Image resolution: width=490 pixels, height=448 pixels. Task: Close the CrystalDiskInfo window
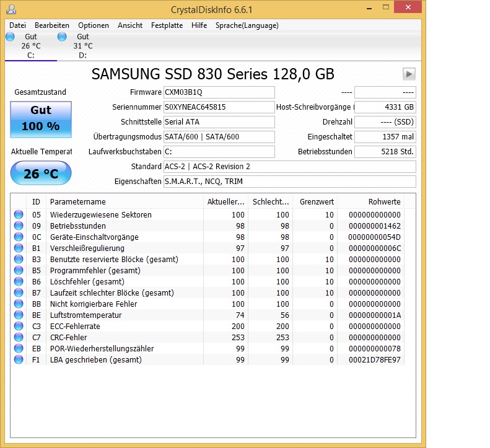click(408, 7)
